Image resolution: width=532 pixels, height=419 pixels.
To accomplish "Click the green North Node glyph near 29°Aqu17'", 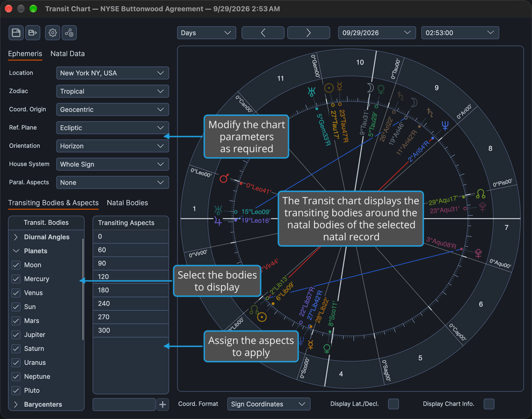I will [481, 194].
